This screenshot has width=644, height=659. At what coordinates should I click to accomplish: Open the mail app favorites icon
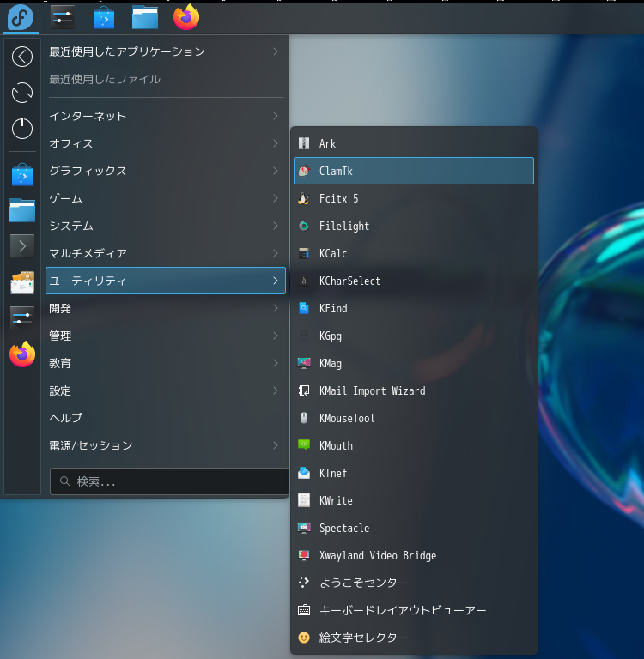(x=22, y=282)
